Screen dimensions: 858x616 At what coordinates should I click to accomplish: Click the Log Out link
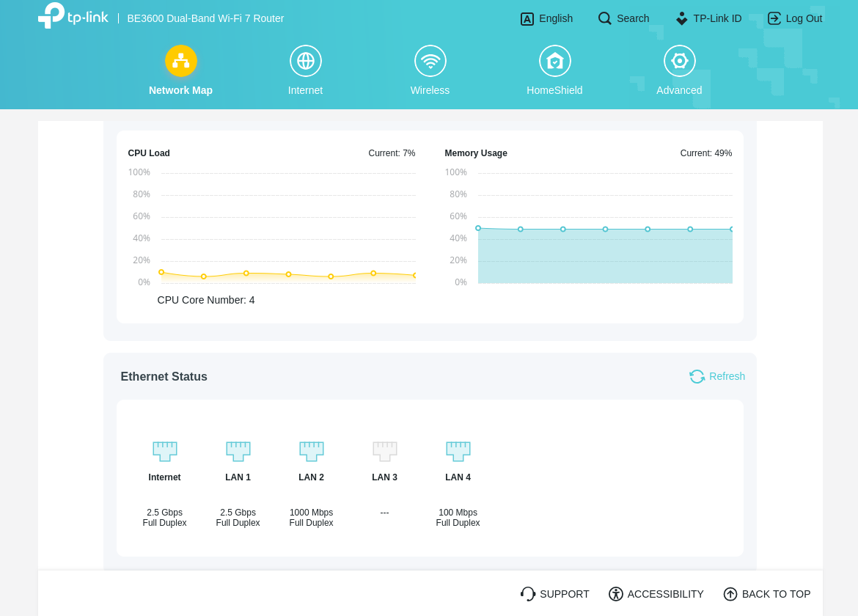[x=804, y=18]
